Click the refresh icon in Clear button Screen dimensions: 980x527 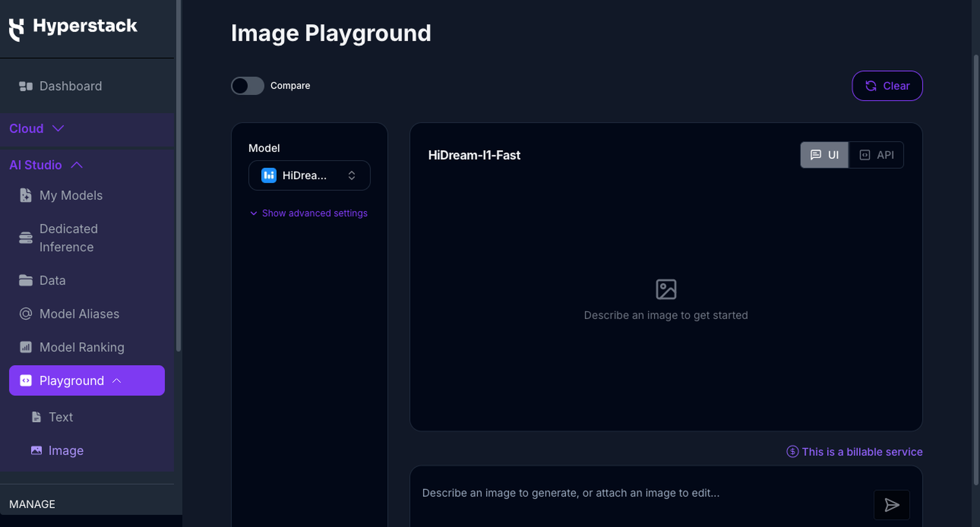click(871, 86)
